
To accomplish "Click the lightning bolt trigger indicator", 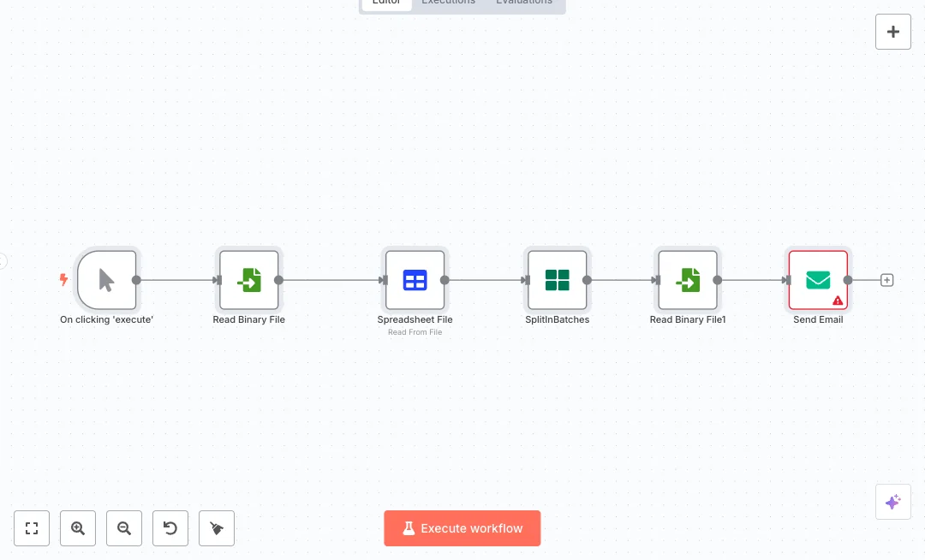I will point(63,280).
